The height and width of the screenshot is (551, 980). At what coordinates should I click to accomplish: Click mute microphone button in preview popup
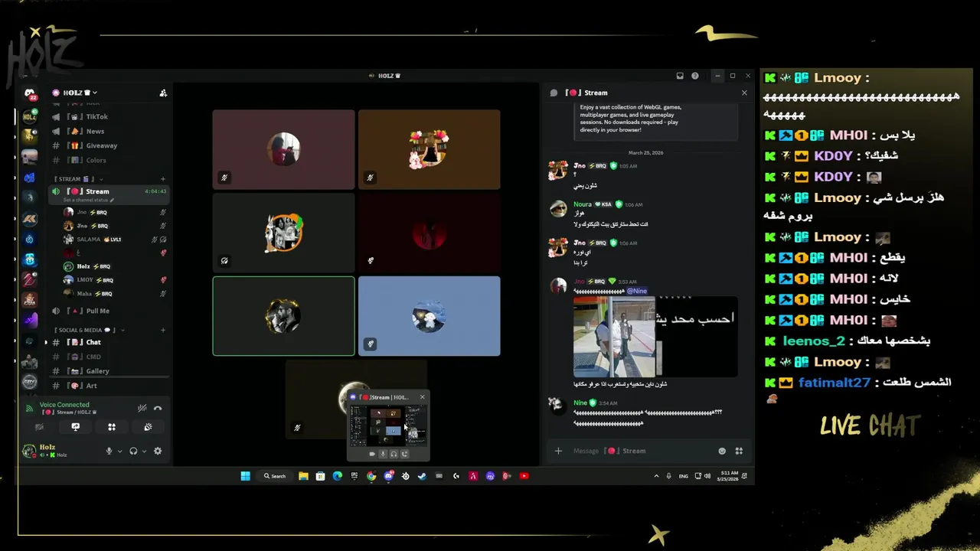click(383, 454)
